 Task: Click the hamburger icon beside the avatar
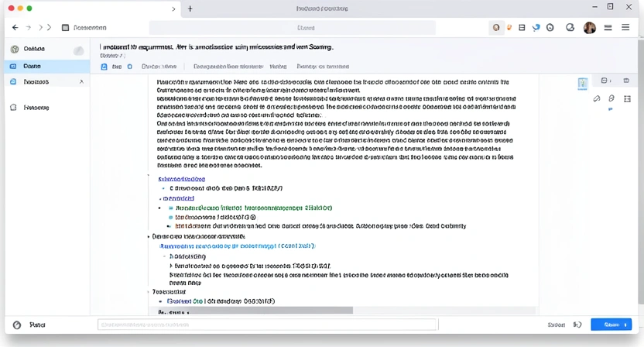point(608,28)
